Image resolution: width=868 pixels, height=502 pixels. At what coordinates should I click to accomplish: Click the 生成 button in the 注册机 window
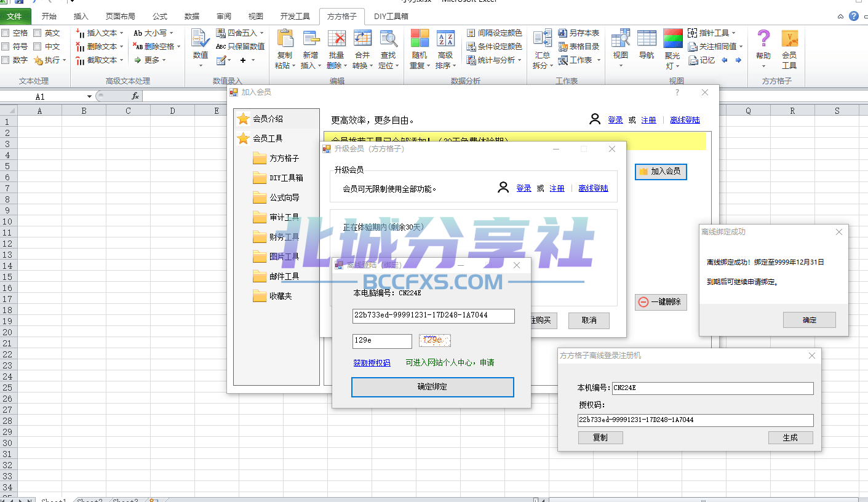790,437
